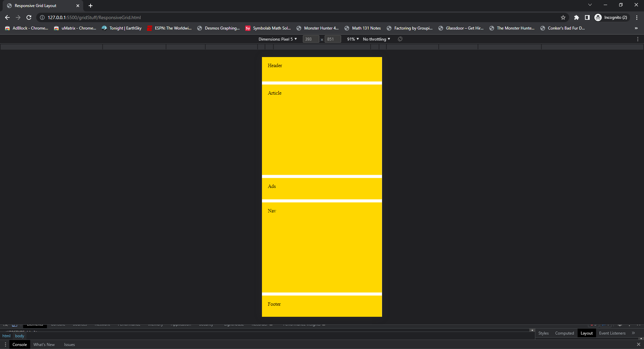
Task: Open the AdBlock - Chrome bookmark
Action: tap(26, 28)
